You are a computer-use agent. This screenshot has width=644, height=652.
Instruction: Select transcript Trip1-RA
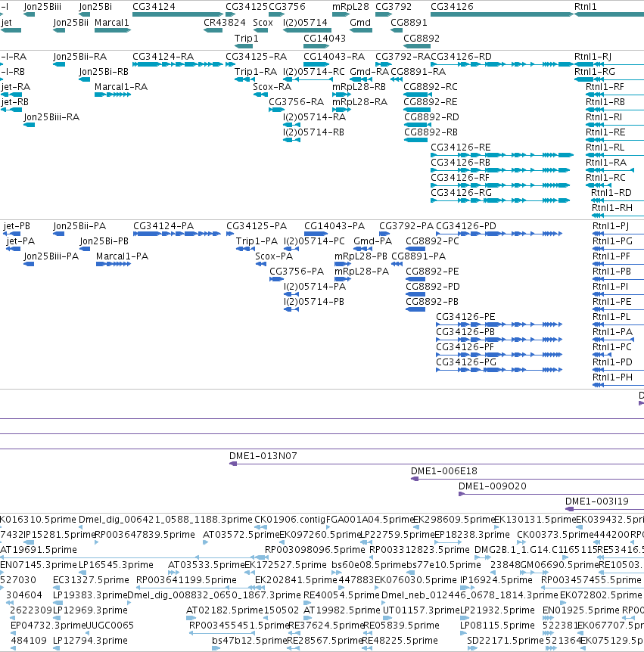coord(256,72)
